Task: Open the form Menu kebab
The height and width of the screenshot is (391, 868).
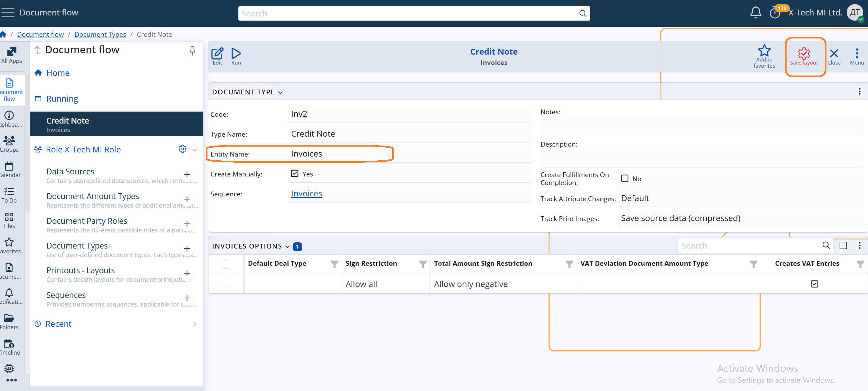Action: pyautogui.click(x=857, y=57)
